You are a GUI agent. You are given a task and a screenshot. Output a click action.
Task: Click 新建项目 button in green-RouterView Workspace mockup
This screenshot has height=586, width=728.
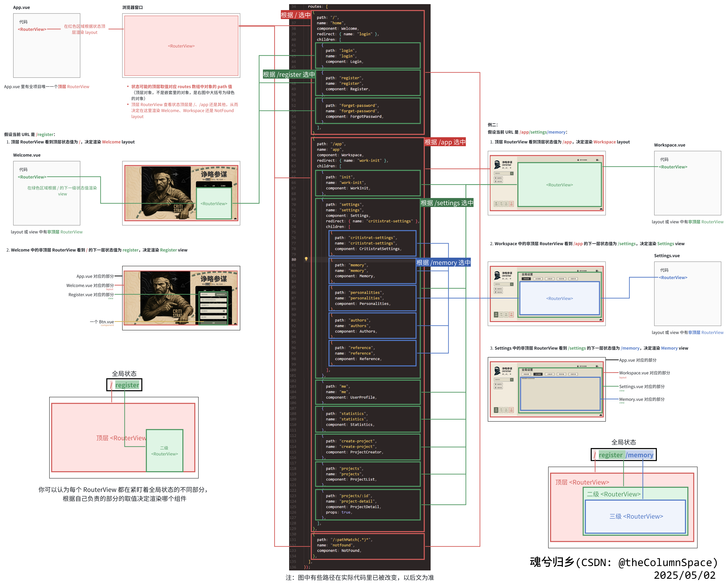pyautogui.click(x=498, y=178)
